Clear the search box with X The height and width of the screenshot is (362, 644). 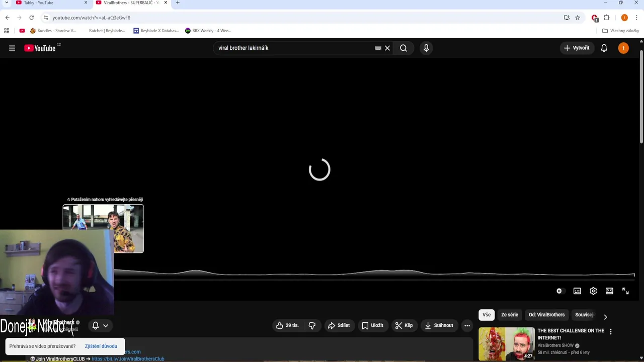click(x=387, y=48)
